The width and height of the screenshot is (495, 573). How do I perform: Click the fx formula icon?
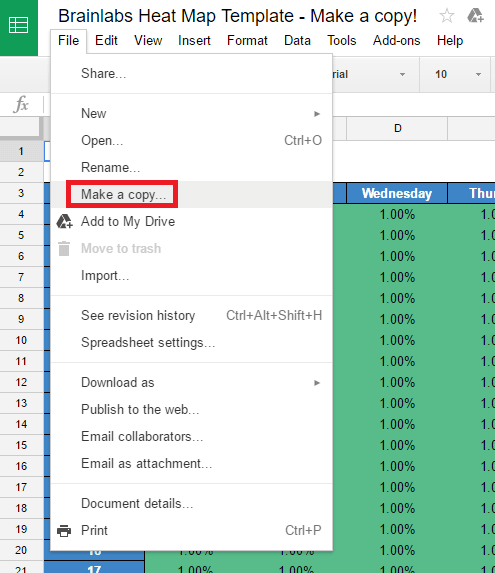click(21, 105)
